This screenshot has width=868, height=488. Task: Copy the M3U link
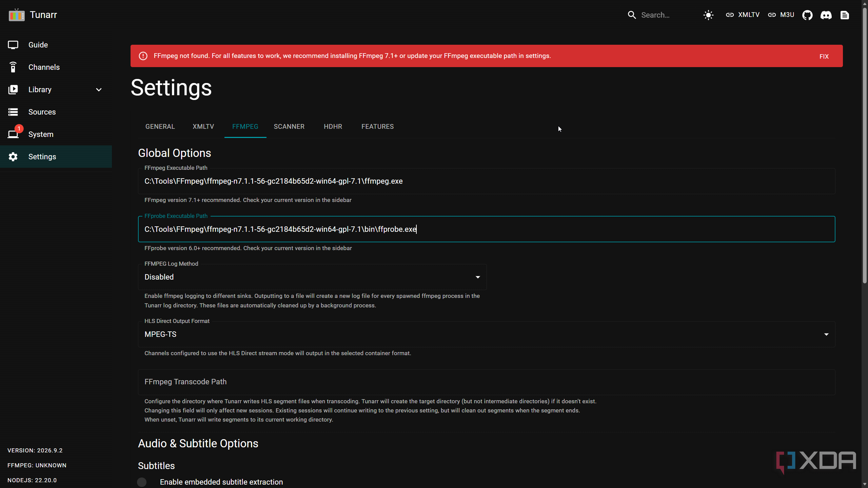tap(781, 15)
